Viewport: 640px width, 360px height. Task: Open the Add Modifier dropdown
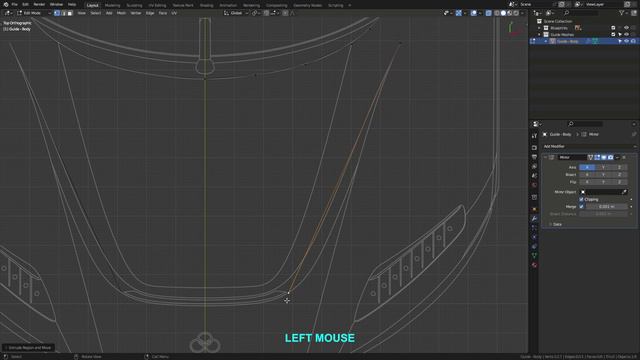pyautogui.click(x=589, y=146)
